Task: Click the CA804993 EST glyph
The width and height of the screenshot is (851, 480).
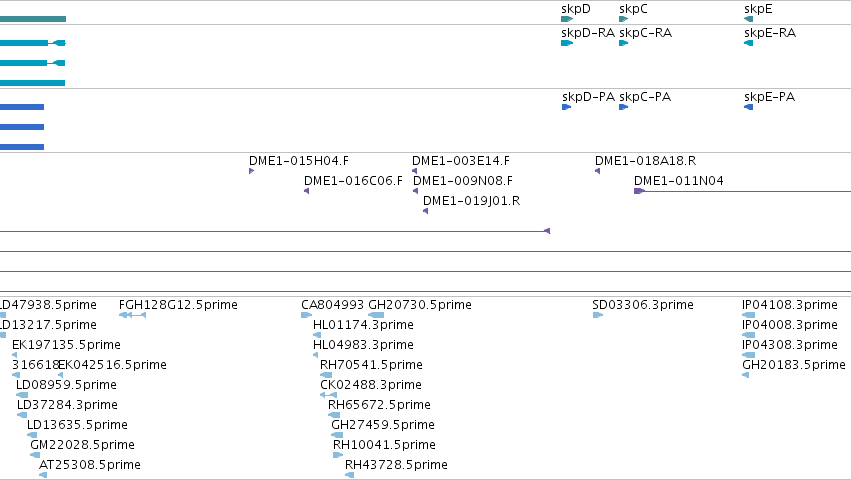Action: (306, 315)
